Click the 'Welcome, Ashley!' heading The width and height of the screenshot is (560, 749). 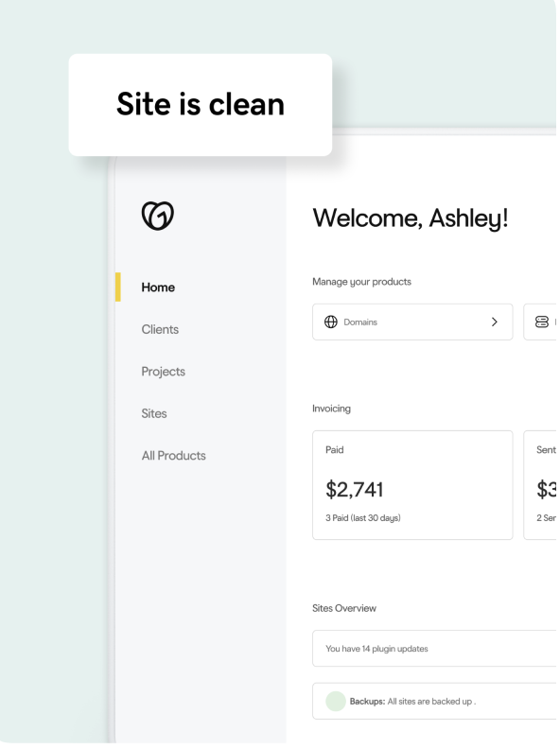(410, 218)
